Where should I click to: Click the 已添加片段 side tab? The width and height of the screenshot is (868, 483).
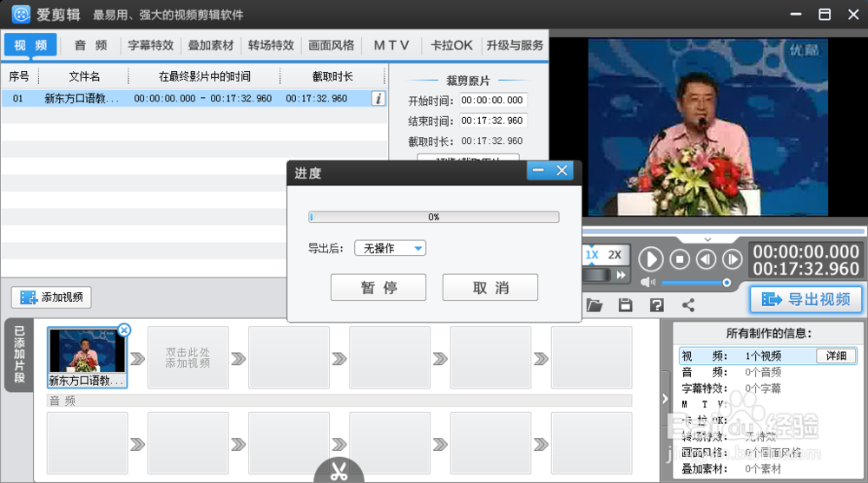(x=19, y=355)
